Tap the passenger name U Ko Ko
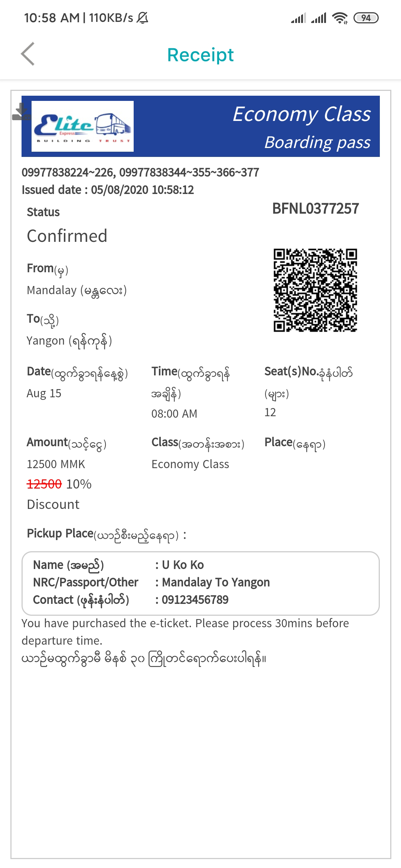This screenshot has width=401, height=868. point(183,565)
